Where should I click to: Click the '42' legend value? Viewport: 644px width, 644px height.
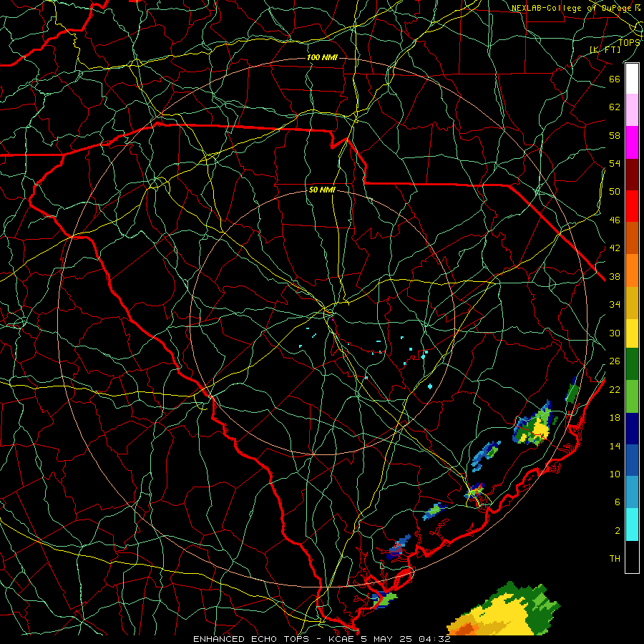point(615,248)
